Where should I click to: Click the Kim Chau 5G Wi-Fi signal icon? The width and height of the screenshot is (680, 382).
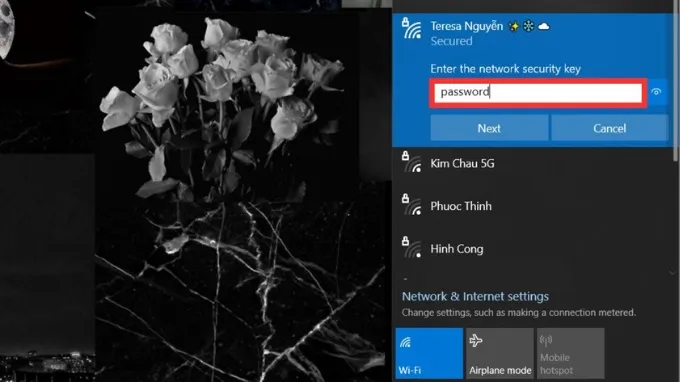pyautogui.click(x=412, y=162)
